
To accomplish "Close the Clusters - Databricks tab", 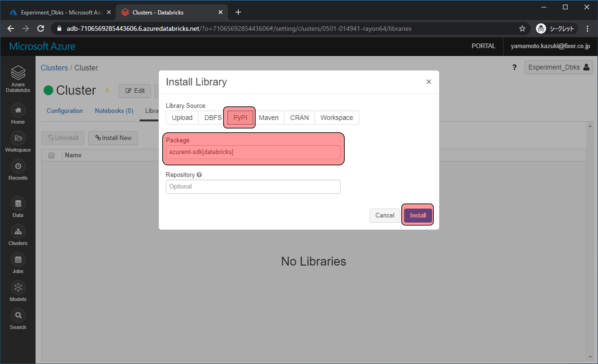I will (220, 12).
